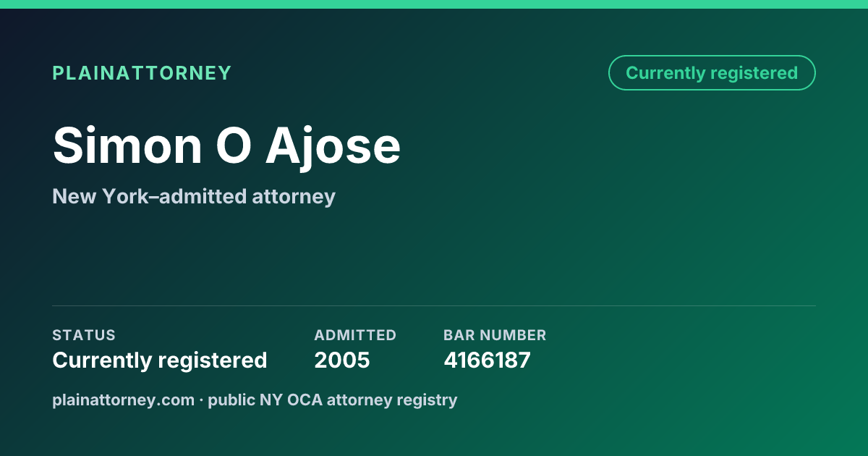Click the word Ajose in the name
The image size is (868, 456).
click(x=333, y=145)
